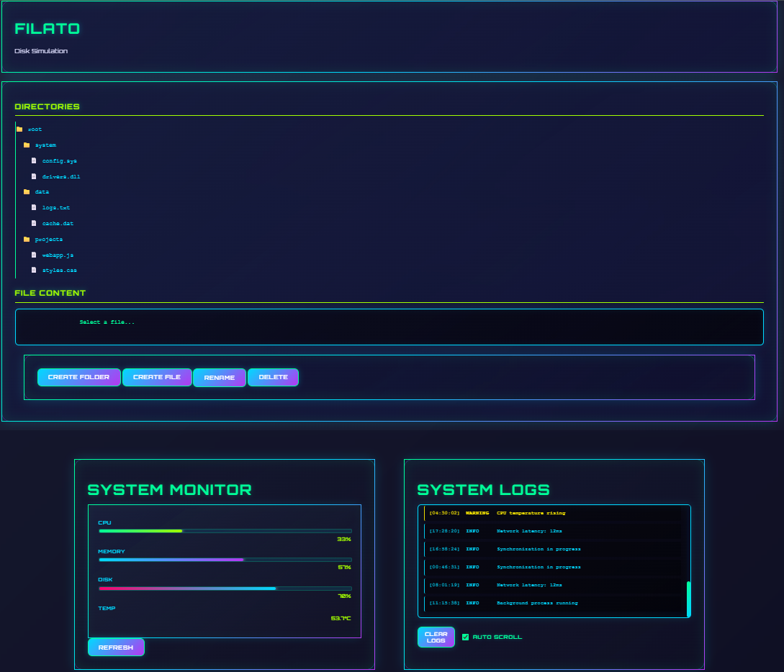Click the system folder icon
The height and width of the screenshot is (672, 784).
point(27,145)
